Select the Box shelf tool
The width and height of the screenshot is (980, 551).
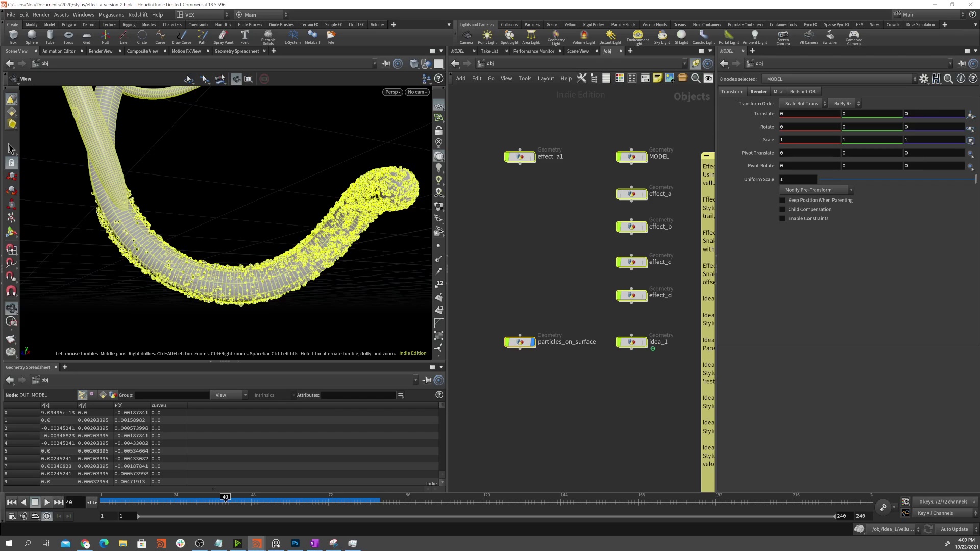tap(13, 37)
